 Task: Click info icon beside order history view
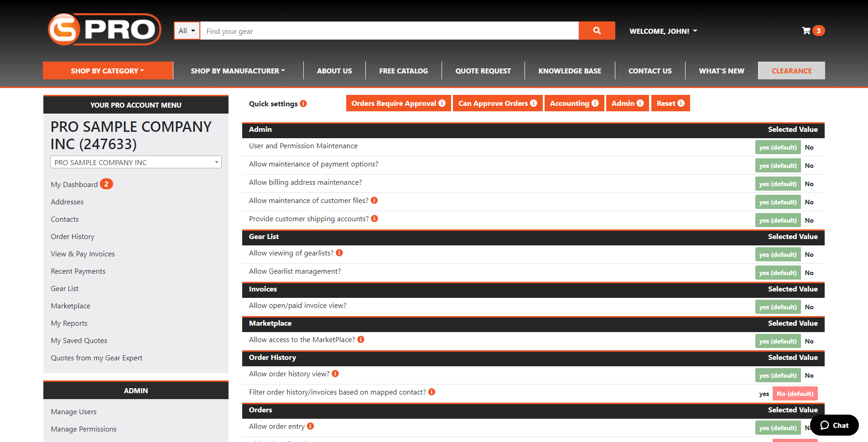[x=335, y=374]
